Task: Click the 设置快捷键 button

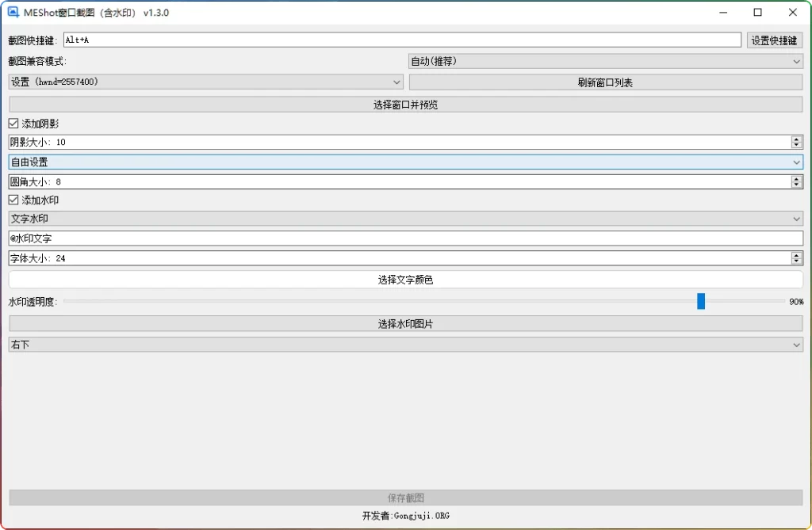Action: pyautogui.click(x=774, y=40)
